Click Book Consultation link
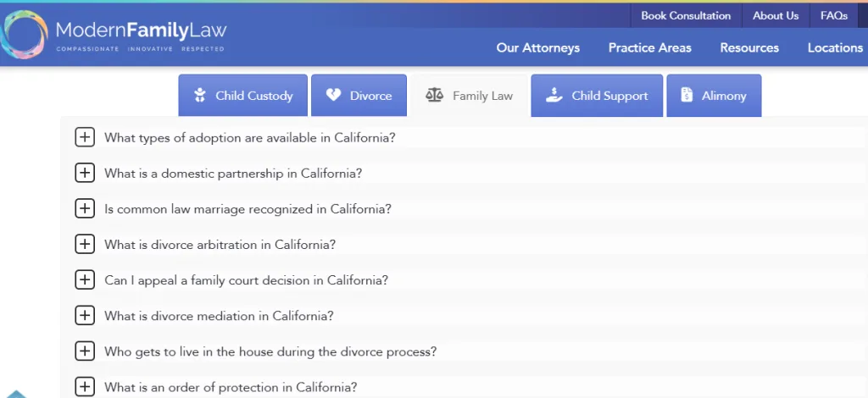The height and width of the screenshot is (398, 868). [686, 15]
